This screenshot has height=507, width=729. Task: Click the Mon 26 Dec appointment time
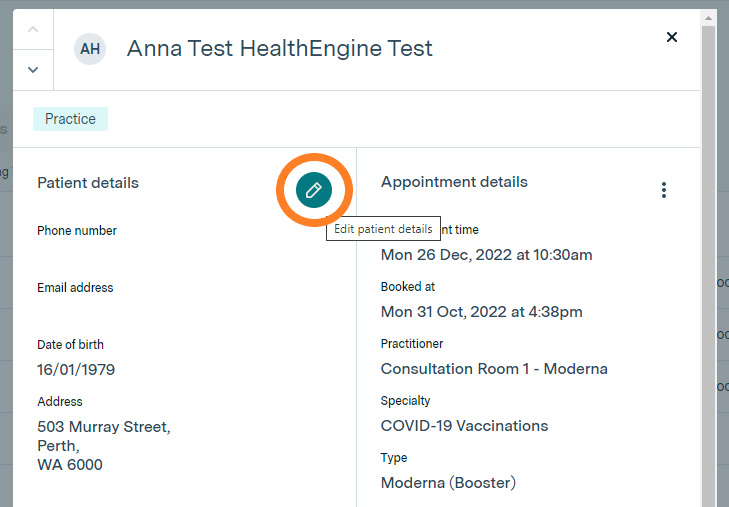pyautogui.click(x=486, y=255)
